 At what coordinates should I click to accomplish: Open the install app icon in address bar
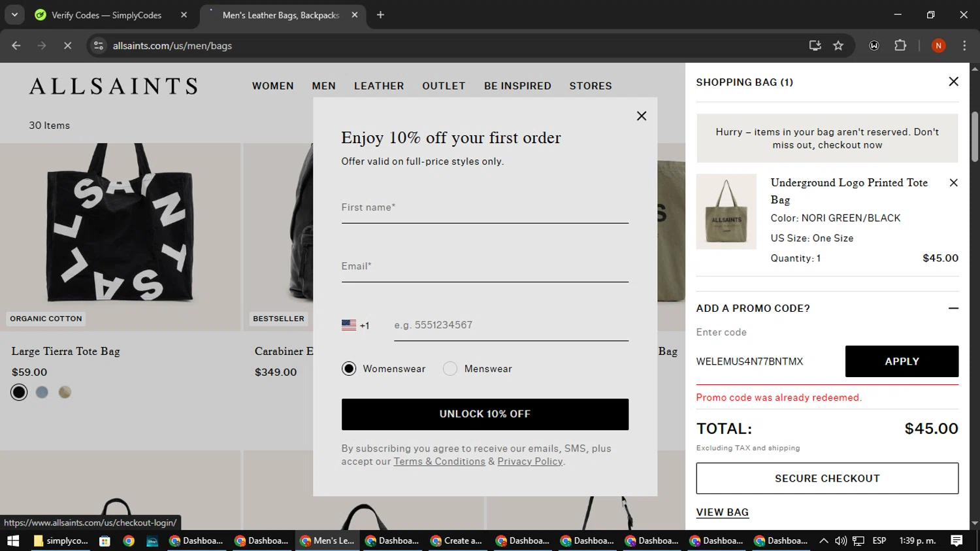815,46
